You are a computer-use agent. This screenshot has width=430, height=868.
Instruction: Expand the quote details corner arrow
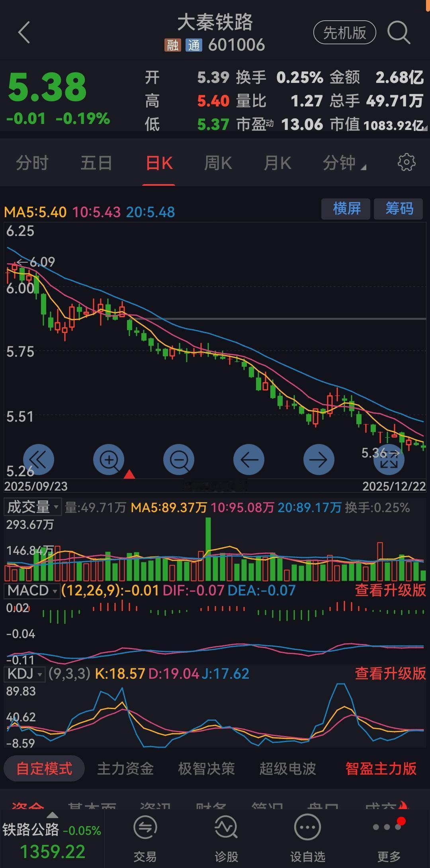425,128
